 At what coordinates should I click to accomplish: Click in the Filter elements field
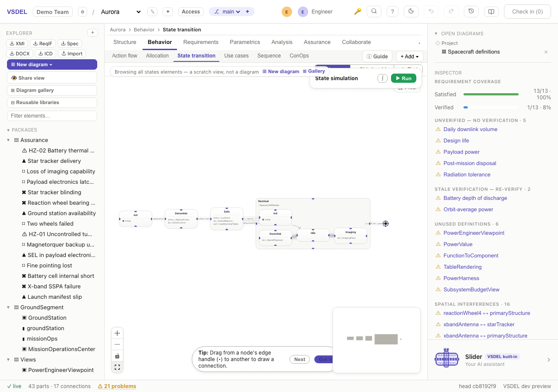(x=52, y=116)
